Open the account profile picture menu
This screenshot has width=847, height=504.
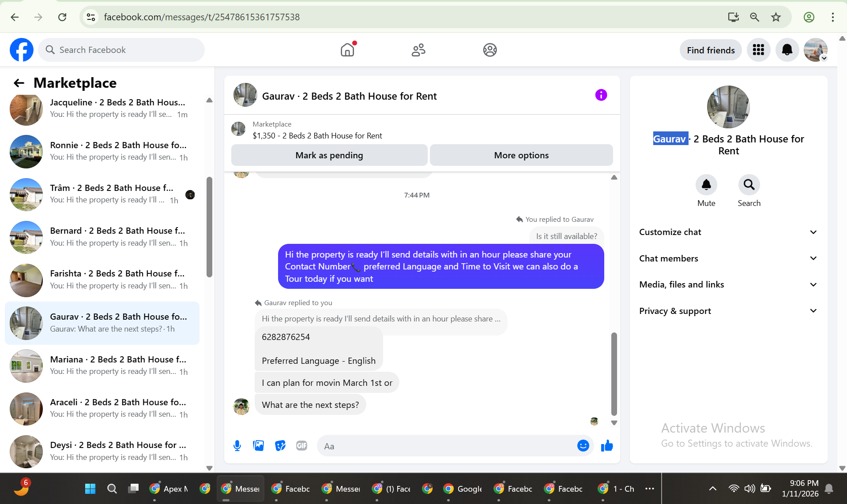pos(816,50)
